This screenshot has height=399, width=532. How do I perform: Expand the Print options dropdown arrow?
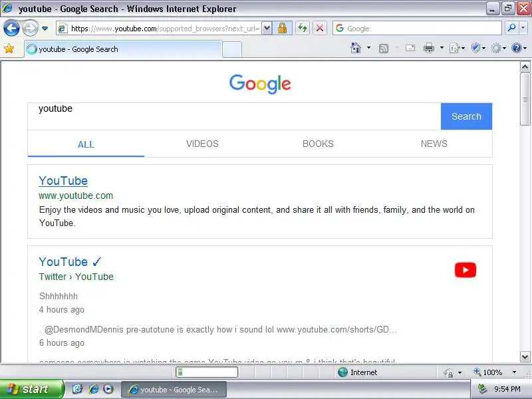pyautogui.click(x=442, y=48)
